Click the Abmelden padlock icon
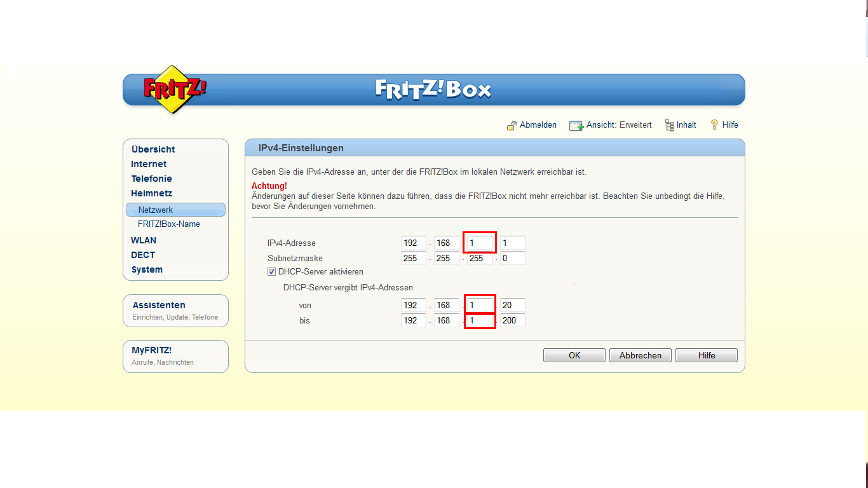 pos(512,126)
